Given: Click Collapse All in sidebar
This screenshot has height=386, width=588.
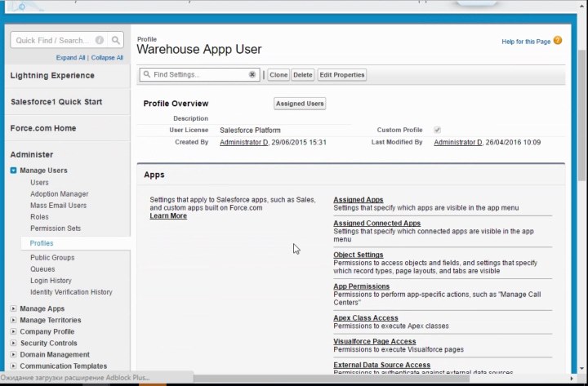Looking at the screenshot, I should (x=107, y=57).
